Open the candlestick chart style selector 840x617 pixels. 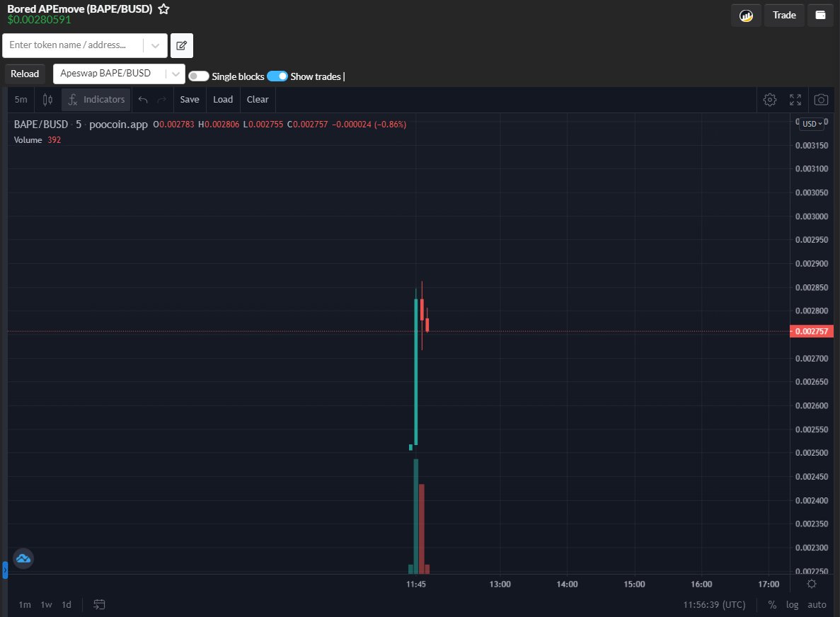pyautogui.click(x=47, y=100)
